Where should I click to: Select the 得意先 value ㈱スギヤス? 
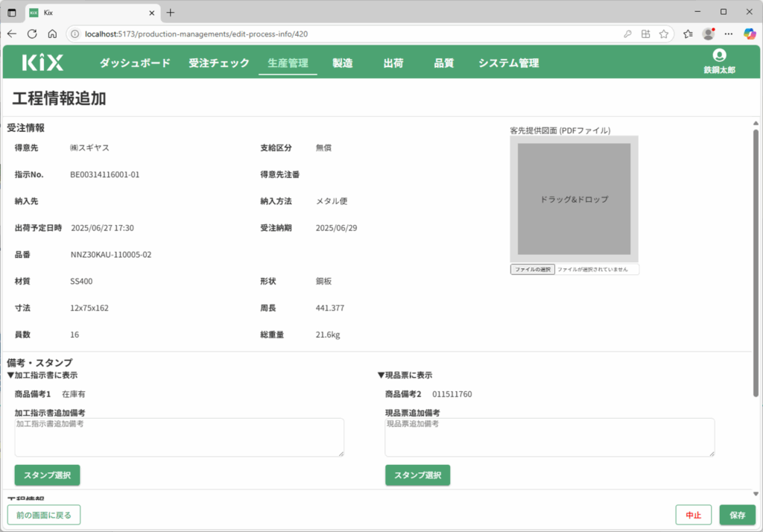89,148
